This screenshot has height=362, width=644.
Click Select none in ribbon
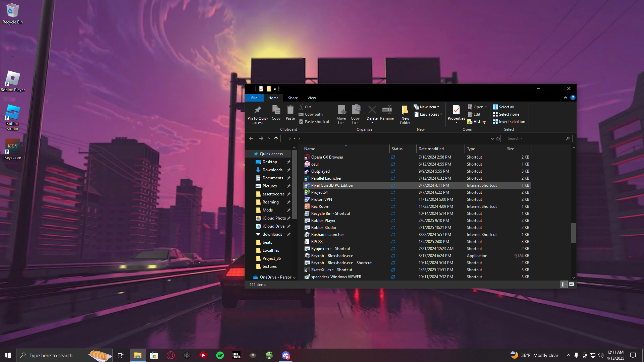pyautogui.click(x=506, y=114)
